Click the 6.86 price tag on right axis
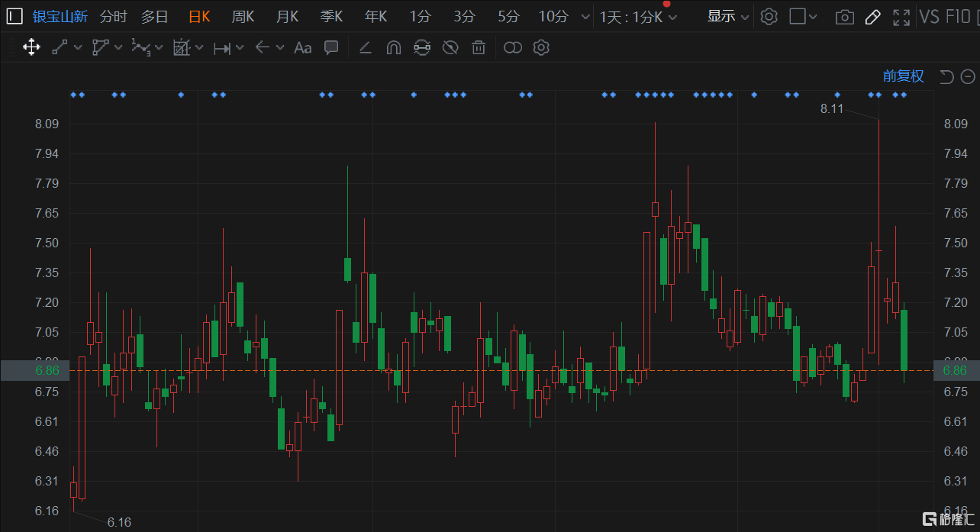Screen dimensions: 980x532 (956, 370)
